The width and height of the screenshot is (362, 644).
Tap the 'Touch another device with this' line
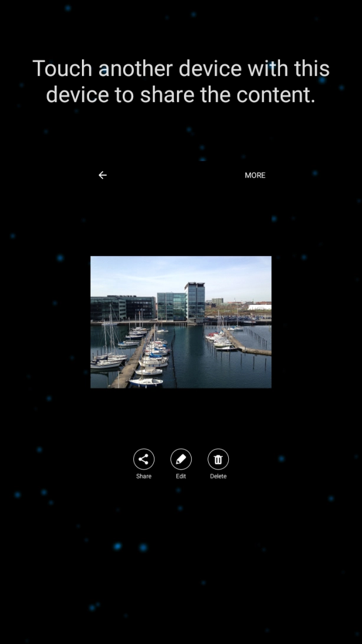point(180,68)
